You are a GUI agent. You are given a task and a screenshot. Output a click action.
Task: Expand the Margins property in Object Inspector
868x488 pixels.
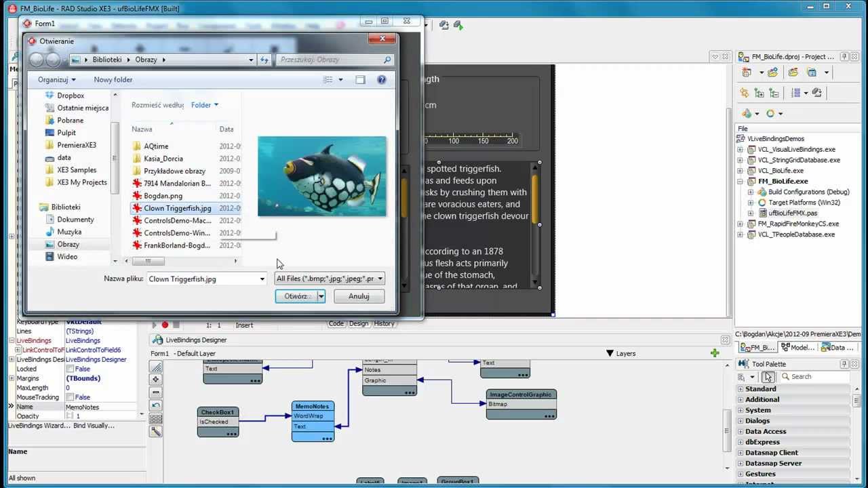coord(12,379)
